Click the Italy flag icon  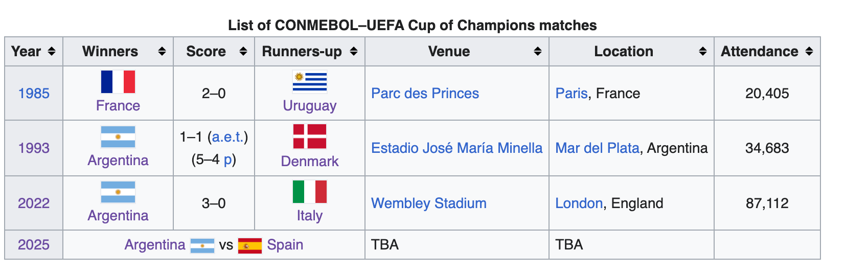(x=310, y=192)
